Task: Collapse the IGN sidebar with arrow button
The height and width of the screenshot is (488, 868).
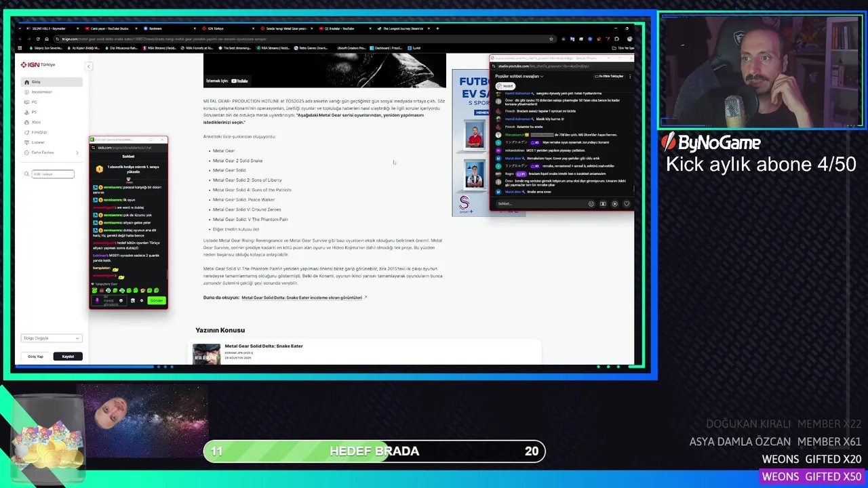Action: point(88,66)
